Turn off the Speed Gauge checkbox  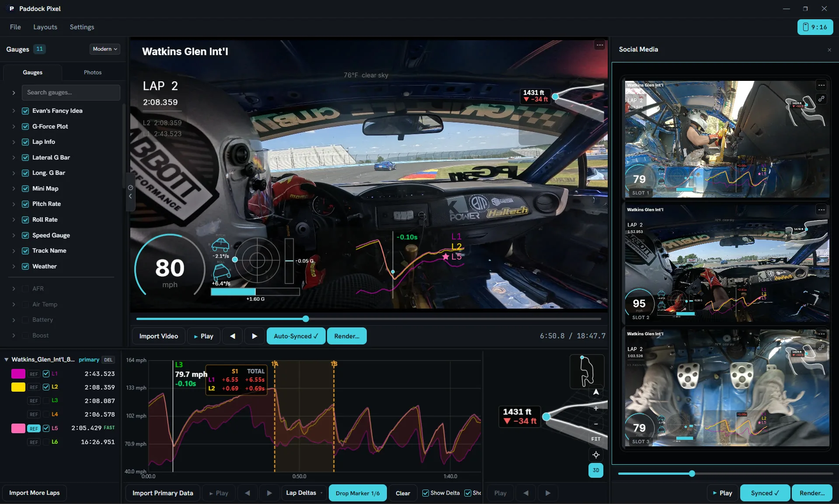point(25,235)
